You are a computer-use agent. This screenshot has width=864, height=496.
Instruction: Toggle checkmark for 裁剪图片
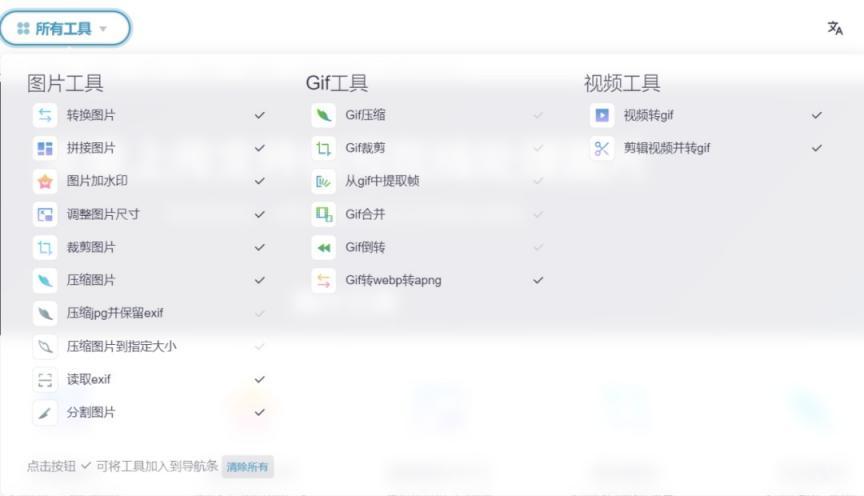pos(260,247)
